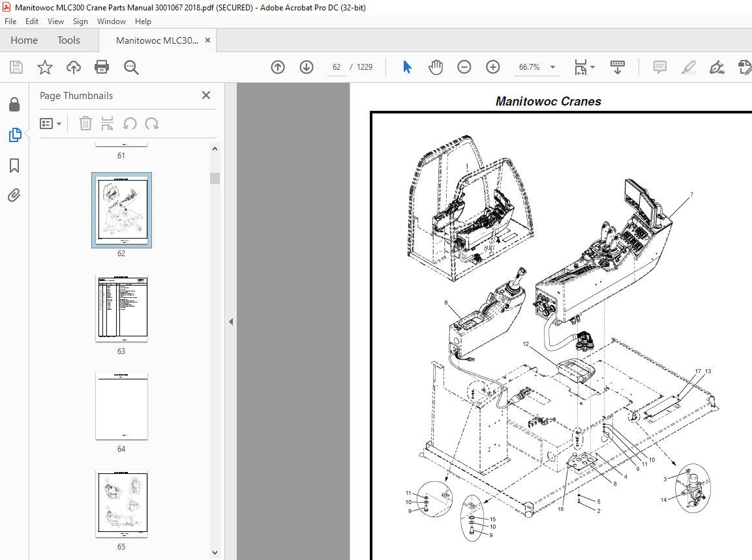Image resolution: width=752 pixels, height=560 pixels.
Task: Click the thumbnails scrollbar down arrow
Action: tap(215, 553)
